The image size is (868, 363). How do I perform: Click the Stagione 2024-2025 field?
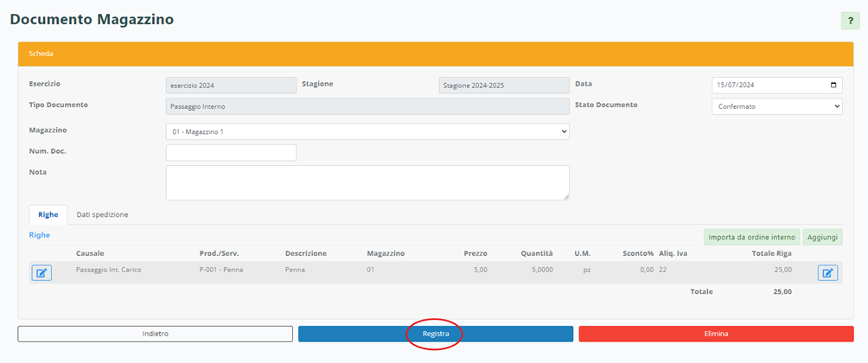[x=504, y=86]
